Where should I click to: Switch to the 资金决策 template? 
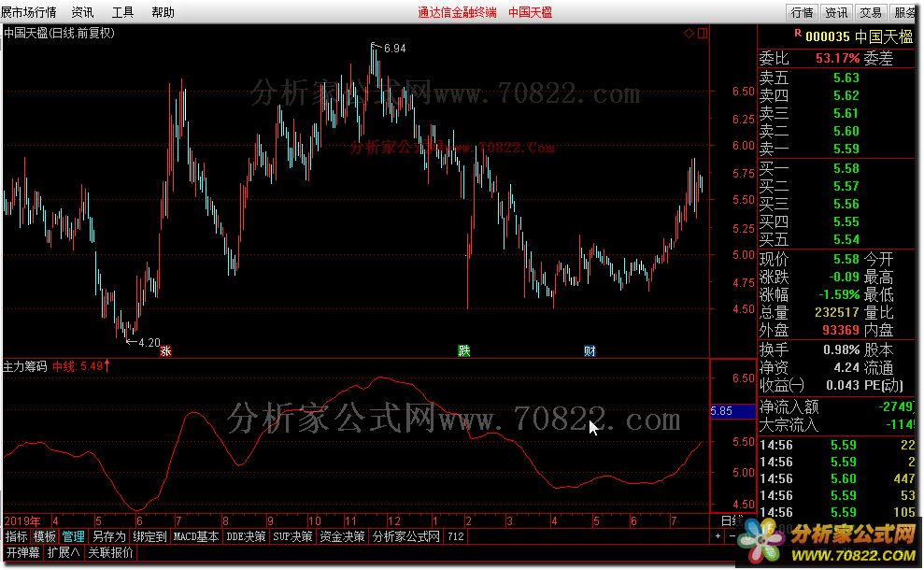[342, 536]
